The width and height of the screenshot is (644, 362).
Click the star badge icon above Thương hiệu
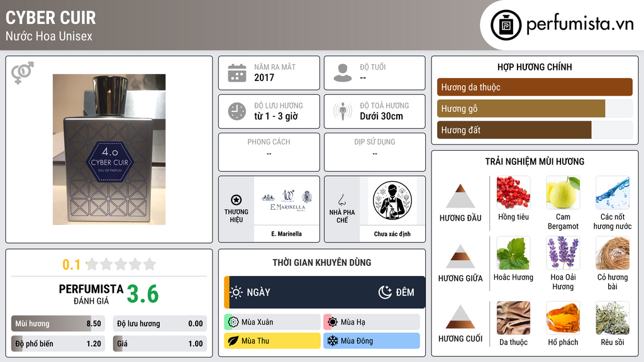(x=236, y=200)
